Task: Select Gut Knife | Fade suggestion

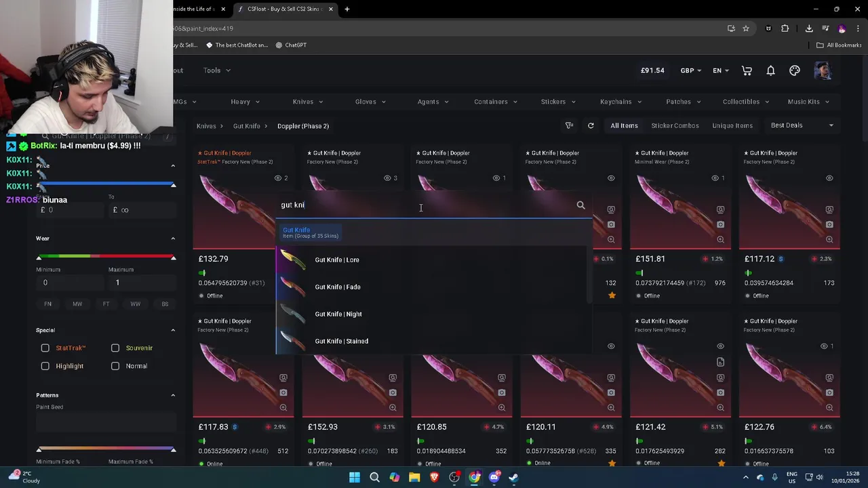Action: point(433,287)
